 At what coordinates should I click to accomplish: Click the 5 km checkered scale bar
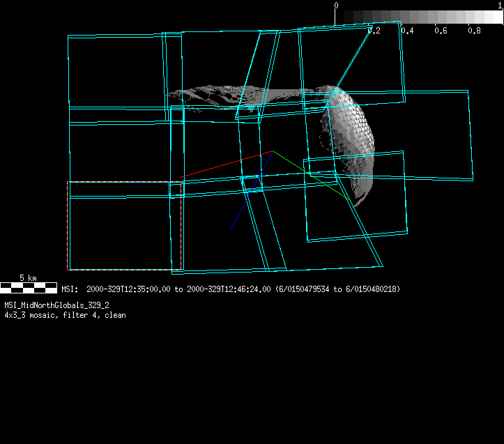(29, 287)
